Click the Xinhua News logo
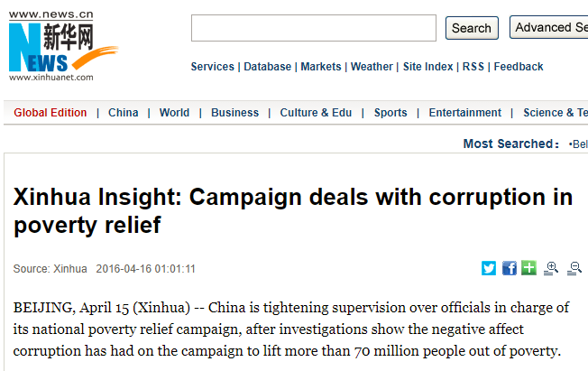 coord(63,46)
